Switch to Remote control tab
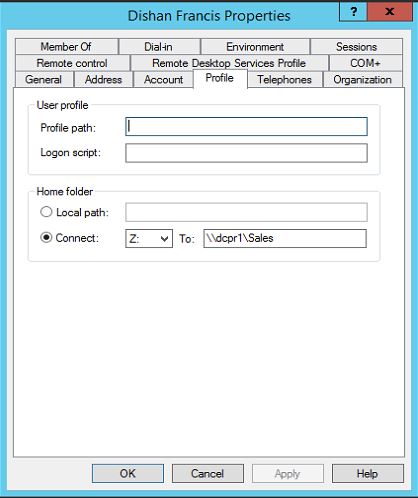 [x=72, y=63]
